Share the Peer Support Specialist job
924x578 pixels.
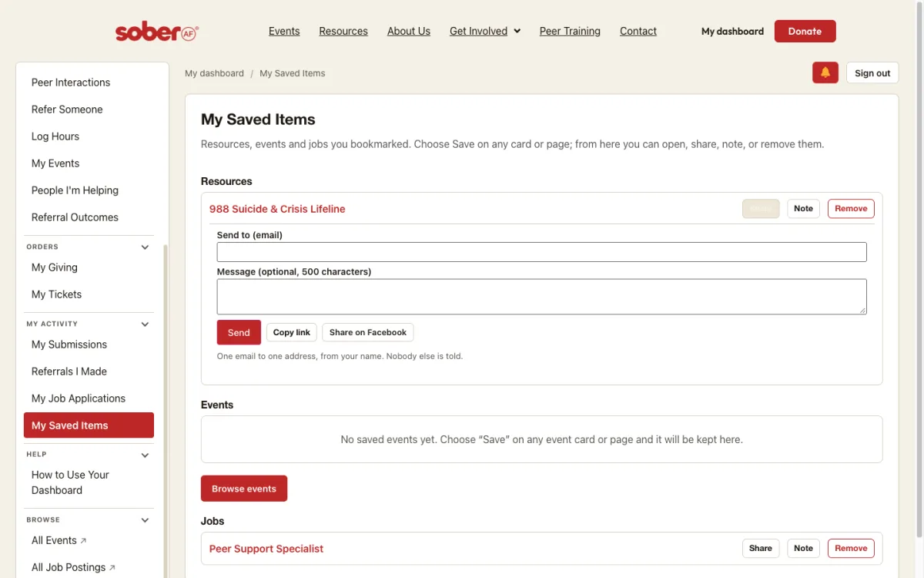point(761,549)
